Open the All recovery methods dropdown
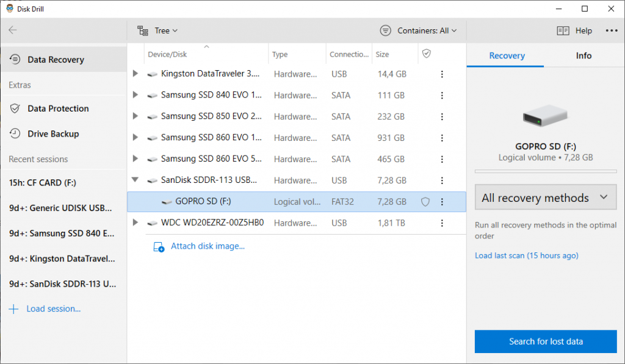 (x=546, y=197)
